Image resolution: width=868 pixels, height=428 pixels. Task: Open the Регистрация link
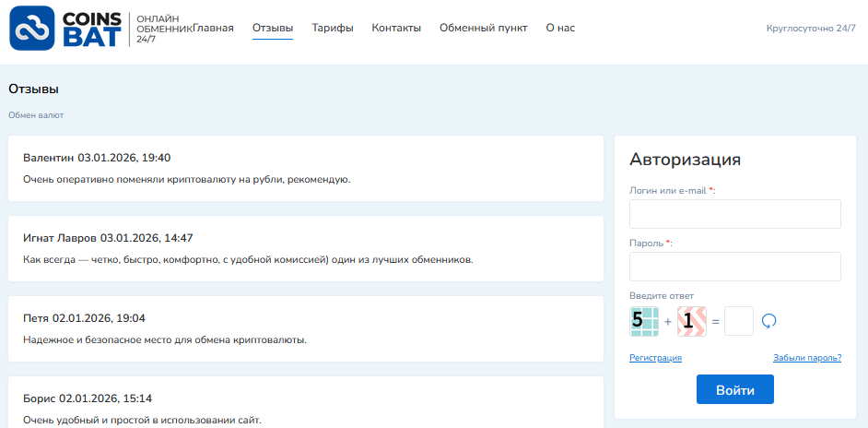click(x=655, y=358)
